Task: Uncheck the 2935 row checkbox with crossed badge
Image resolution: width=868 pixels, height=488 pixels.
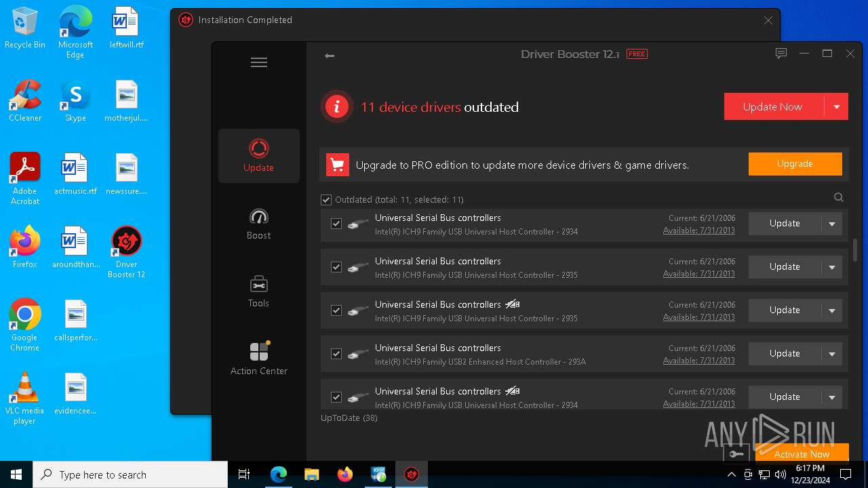Action: click(x=336, y=310)
